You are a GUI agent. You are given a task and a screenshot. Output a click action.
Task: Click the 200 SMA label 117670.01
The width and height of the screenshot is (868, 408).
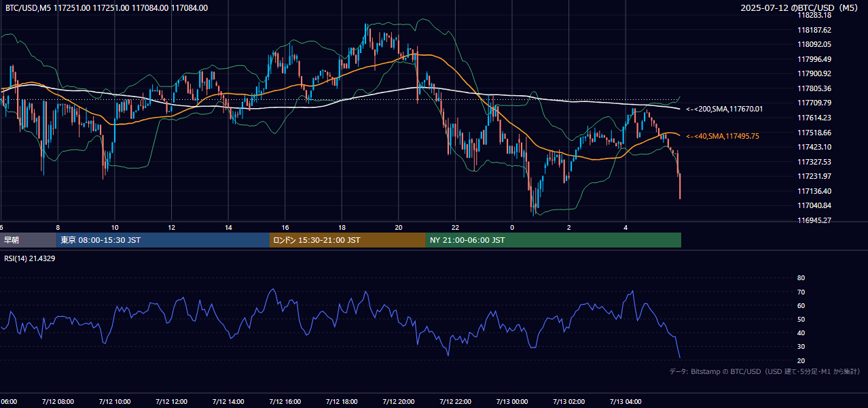(x=725, y=109)
